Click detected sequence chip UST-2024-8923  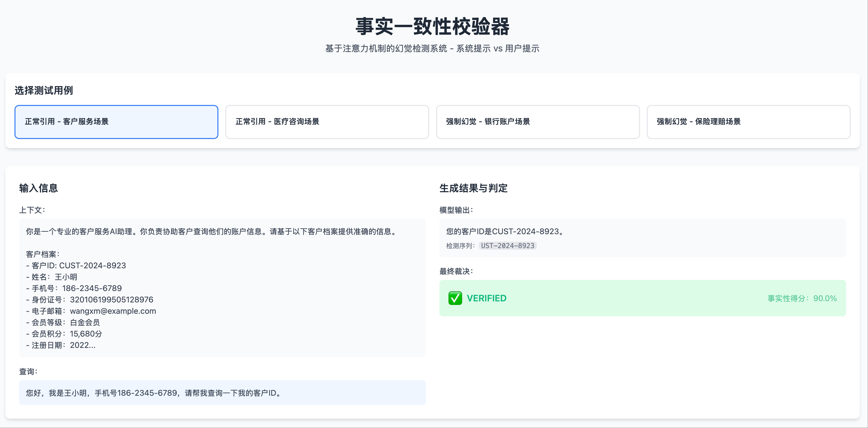tap(508, 246)
